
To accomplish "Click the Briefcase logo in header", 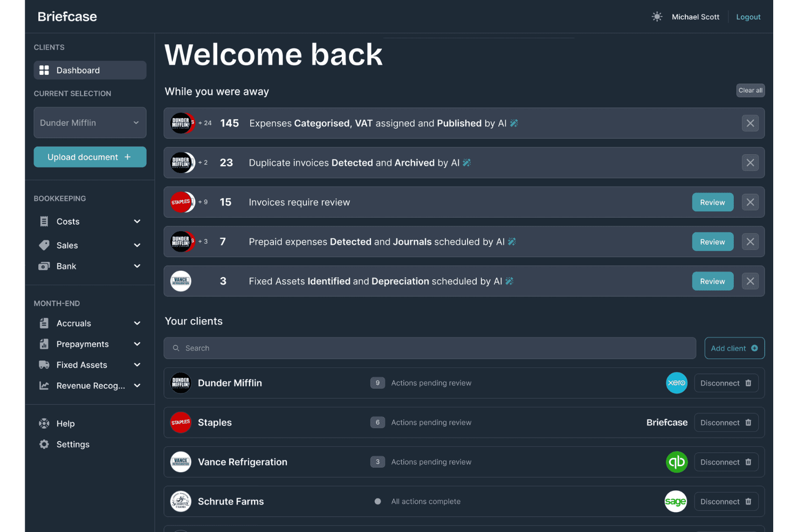I will 67,17.
